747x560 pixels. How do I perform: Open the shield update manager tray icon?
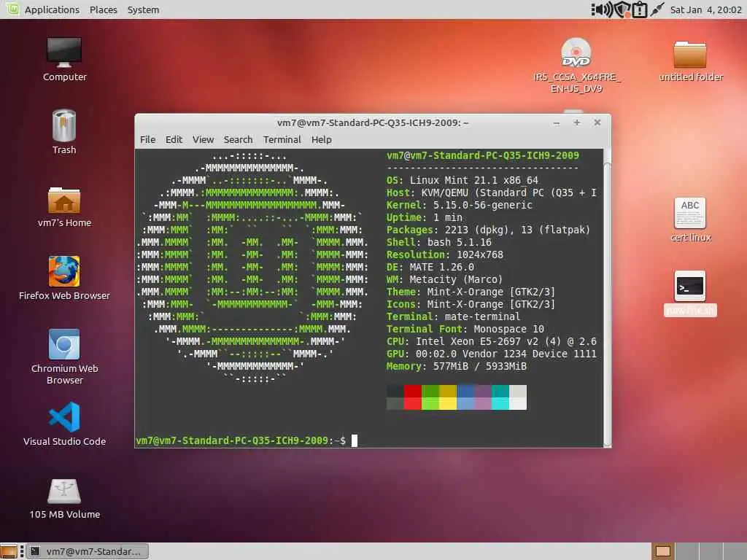622,9
